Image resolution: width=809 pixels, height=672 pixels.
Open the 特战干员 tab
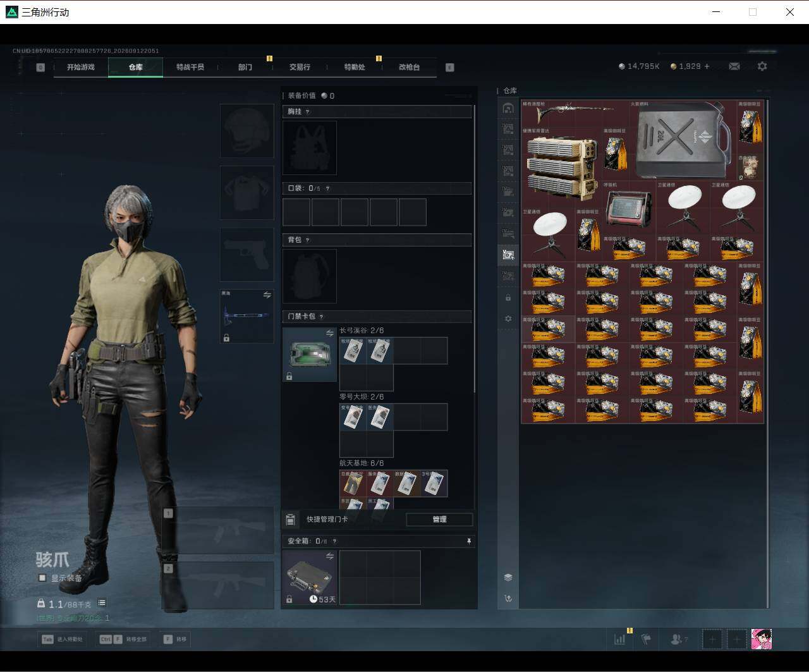tap(190, 67)
